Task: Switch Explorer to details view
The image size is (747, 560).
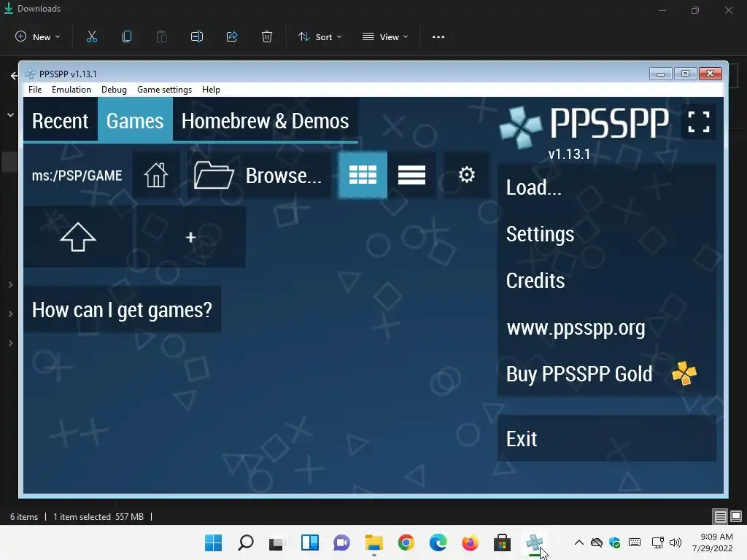Action: click(x=720, y=516)
